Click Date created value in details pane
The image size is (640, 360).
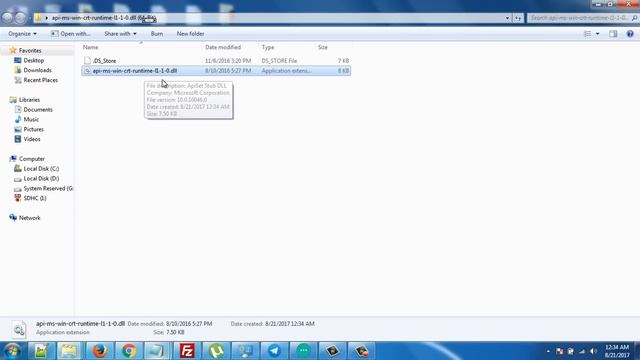(290, 324)
